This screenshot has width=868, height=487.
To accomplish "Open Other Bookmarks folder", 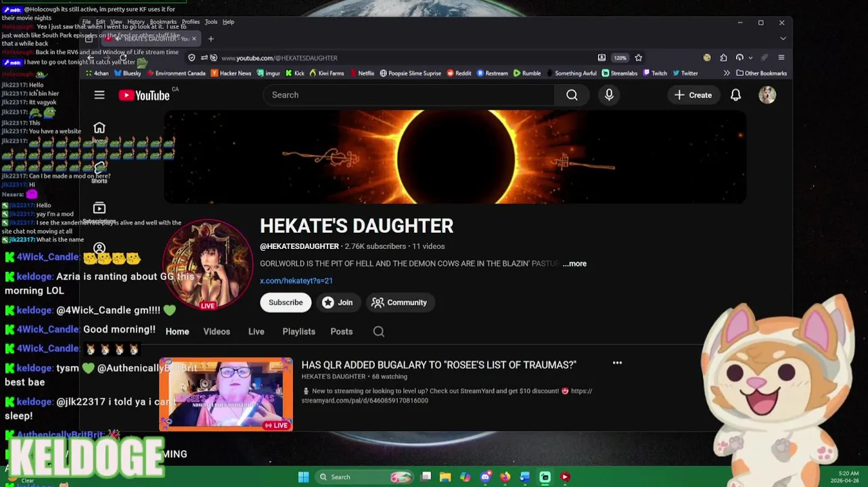I will [x=762, y=73].
